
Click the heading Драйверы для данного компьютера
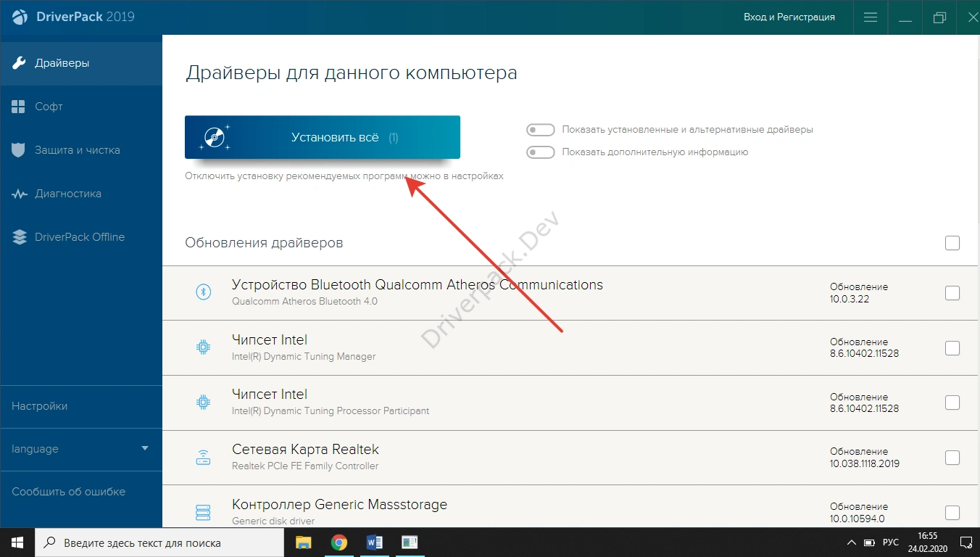point(352,73)
